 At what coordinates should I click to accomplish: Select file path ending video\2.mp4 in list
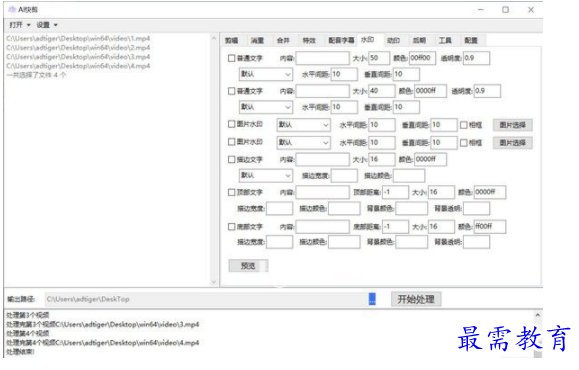(x=78, y=48)
